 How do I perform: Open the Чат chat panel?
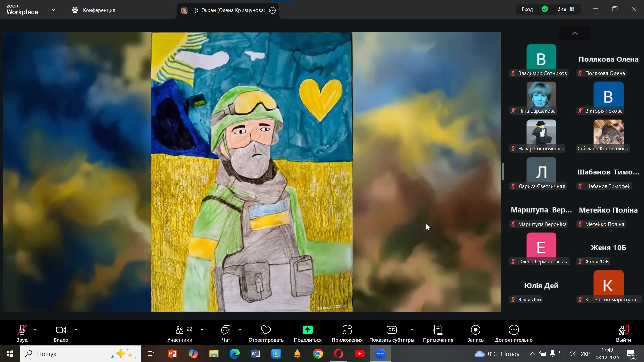click(x=226, y=334)
